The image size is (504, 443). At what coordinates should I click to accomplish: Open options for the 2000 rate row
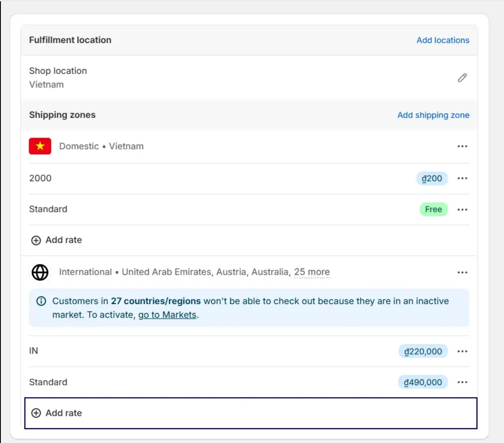(462, 178)
